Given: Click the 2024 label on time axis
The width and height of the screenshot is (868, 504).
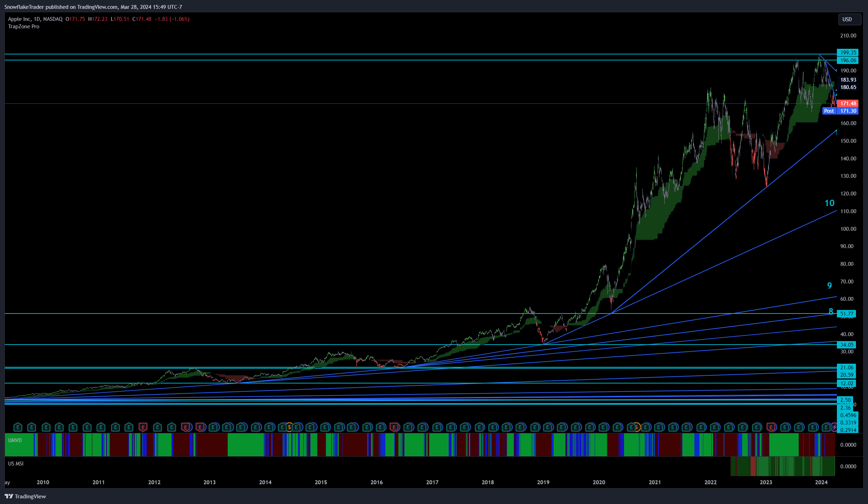Looking at the screenshot, I should (x=821, y=482).
